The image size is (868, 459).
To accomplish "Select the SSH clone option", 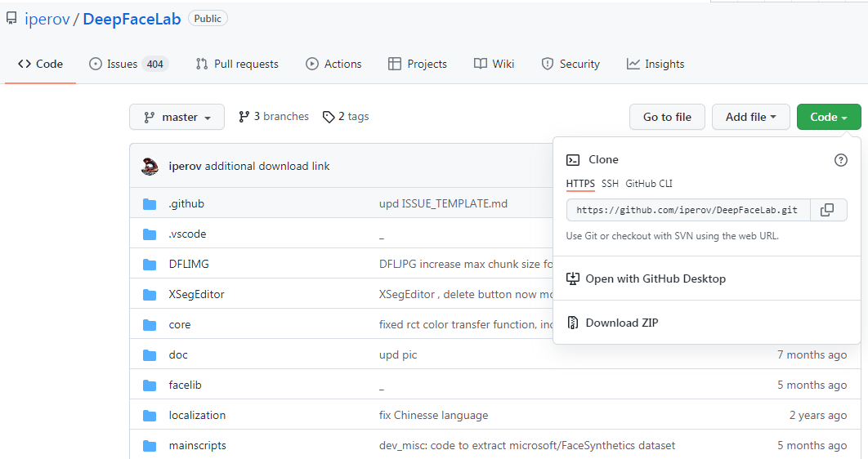I will point(610,184).
